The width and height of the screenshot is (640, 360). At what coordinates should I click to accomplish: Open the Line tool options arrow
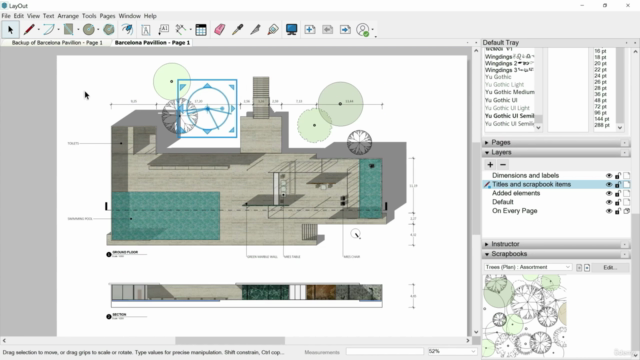[39, 30]
